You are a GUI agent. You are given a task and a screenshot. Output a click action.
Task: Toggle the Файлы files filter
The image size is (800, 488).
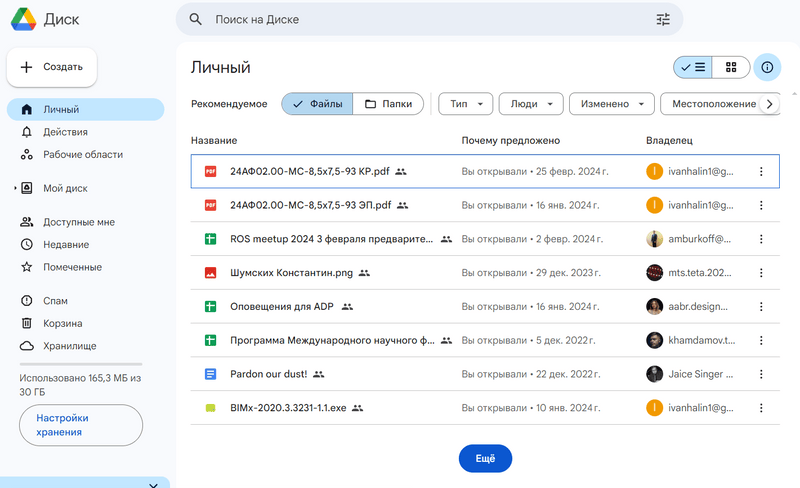(317, 104)
